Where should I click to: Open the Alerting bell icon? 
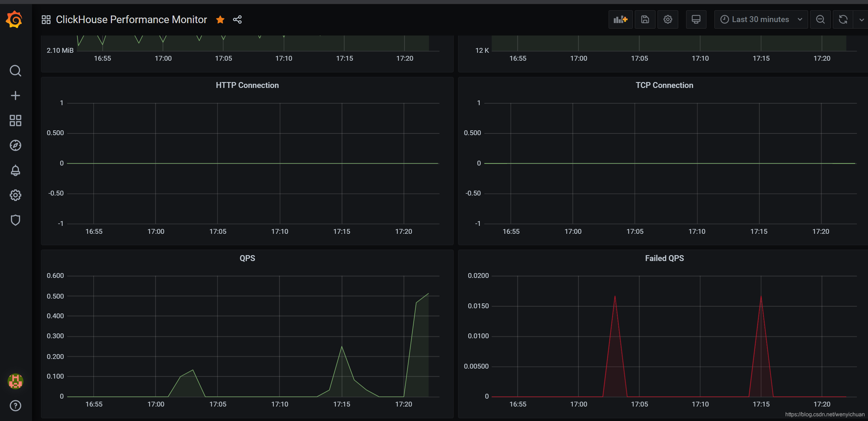tap(15, 170)
